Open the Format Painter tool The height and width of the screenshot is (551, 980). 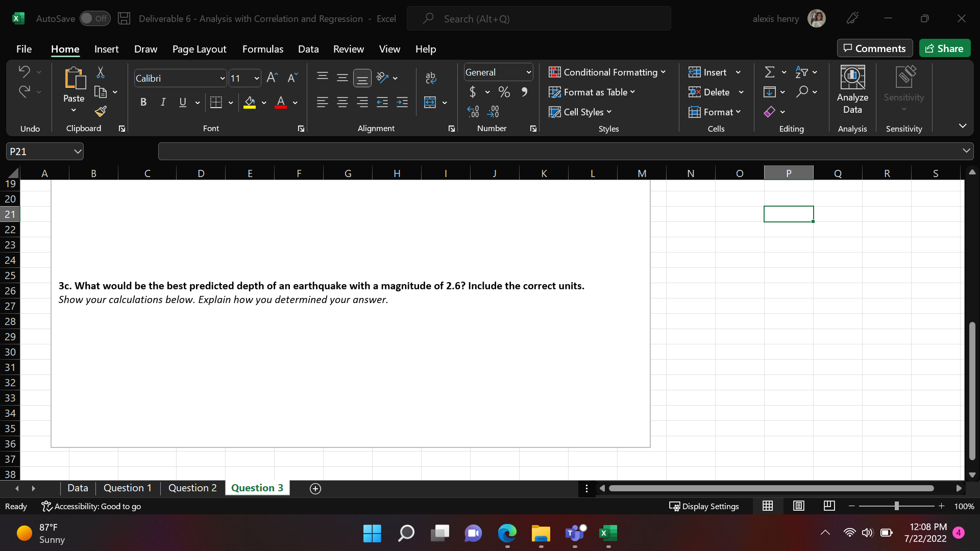pyautogui.click(x=101, y=111)
